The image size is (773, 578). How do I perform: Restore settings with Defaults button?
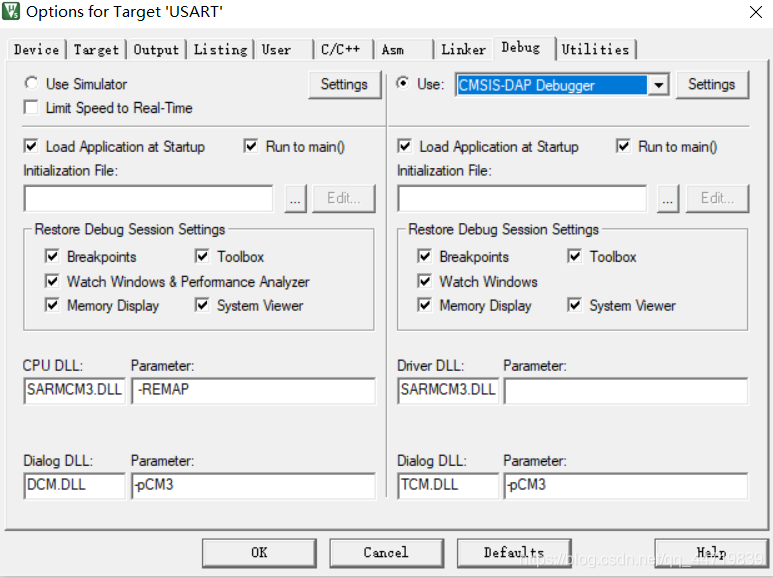click(514, 553)
